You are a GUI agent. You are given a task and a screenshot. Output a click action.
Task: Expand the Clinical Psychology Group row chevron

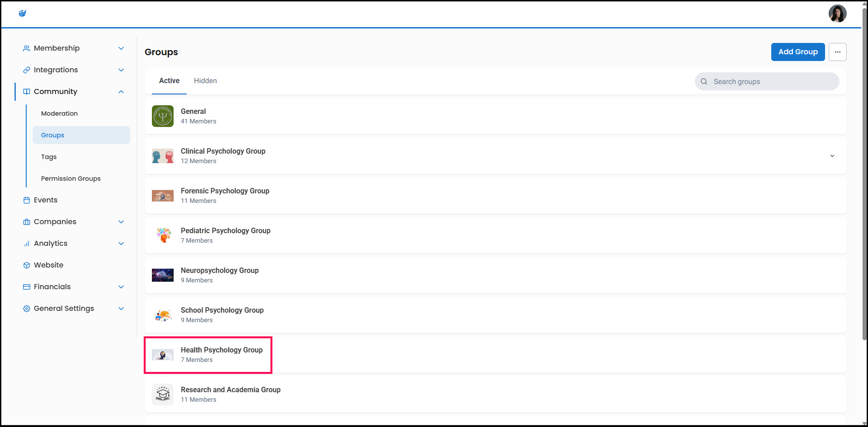click(832, 156)
